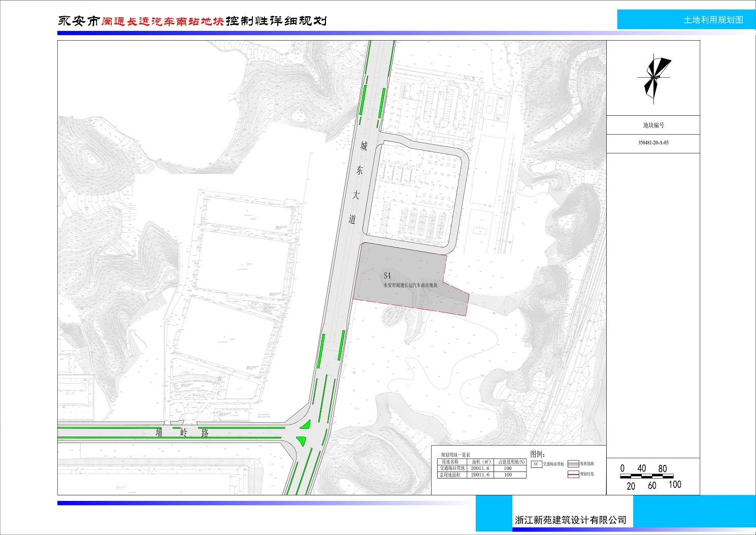
Task: Click the 埔岭路 road label
Action: click(182, 433)
